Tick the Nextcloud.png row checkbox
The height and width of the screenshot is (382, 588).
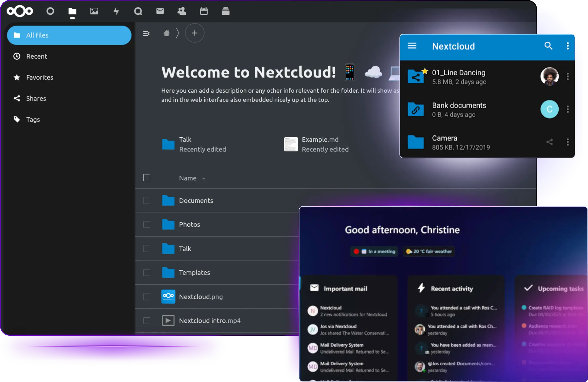(147, 296)
